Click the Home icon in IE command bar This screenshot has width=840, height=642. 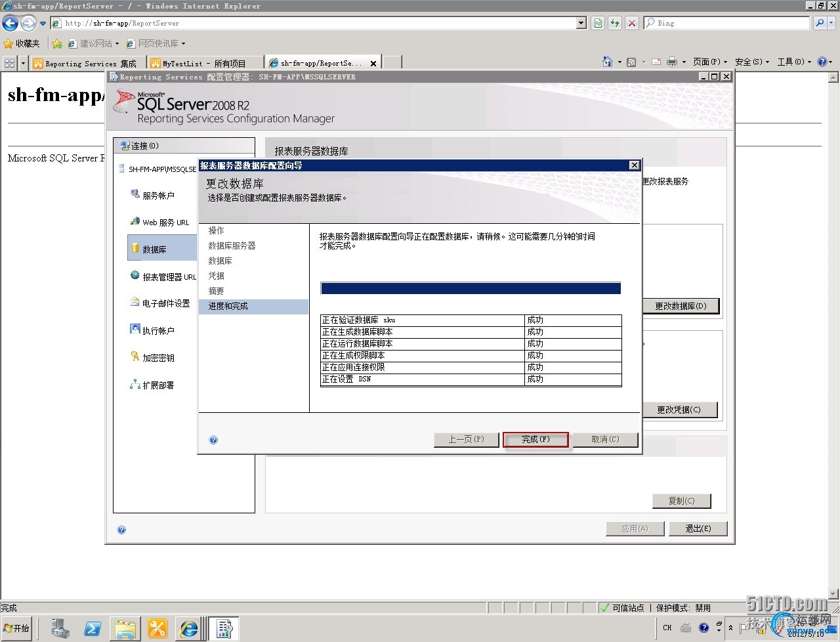click(608, 62)
